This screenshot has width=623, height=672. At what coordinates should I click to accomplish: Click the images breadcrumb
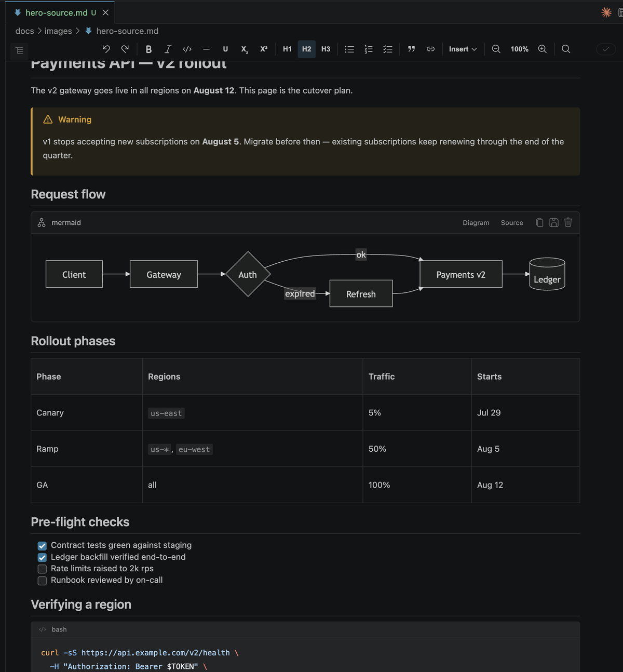[x=58, y=31]
